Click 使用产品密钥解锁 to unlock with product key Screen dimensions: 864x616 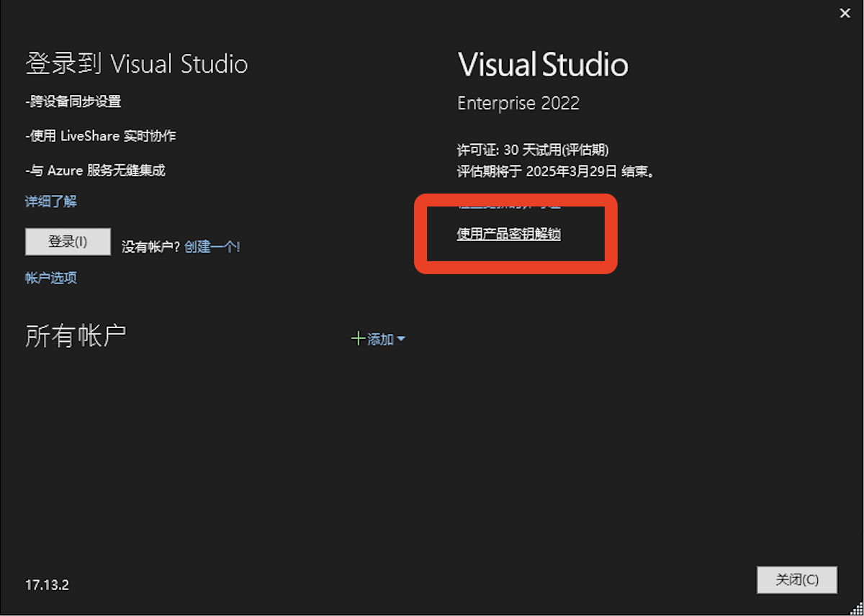coord(510,234)
